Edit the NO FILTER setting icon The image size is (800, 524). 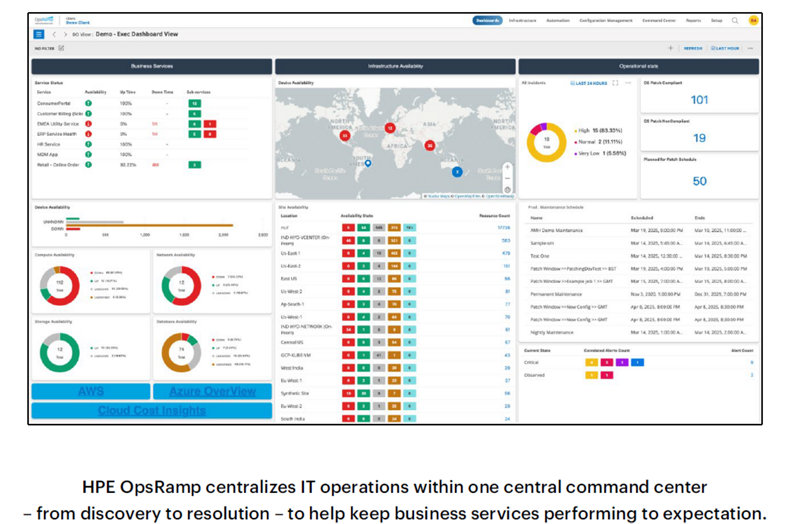click(x=61, y=48)
